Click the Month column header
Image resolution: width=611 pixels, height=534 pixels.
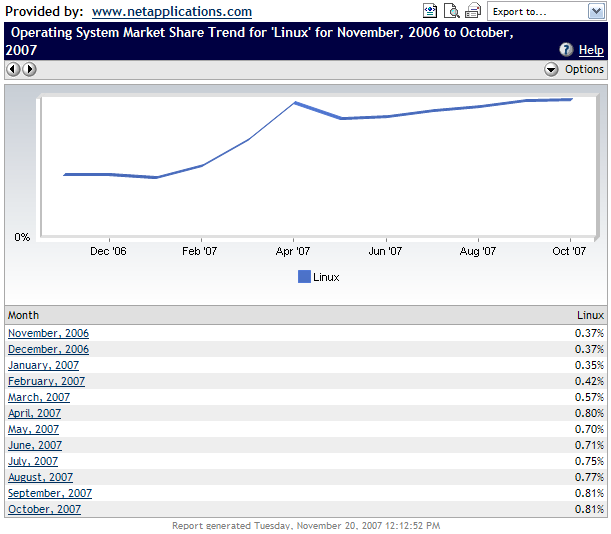tap(23, 315)
